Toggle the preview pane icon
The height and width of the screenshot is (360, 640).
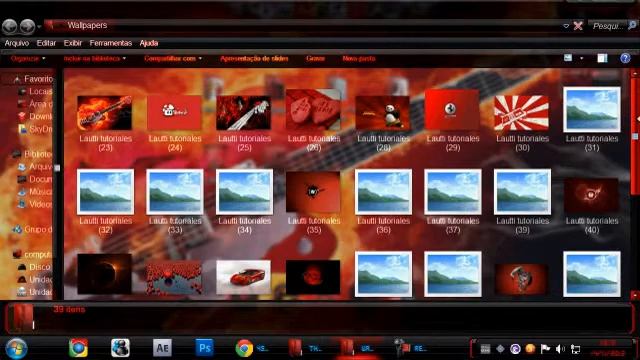(602, 58)
